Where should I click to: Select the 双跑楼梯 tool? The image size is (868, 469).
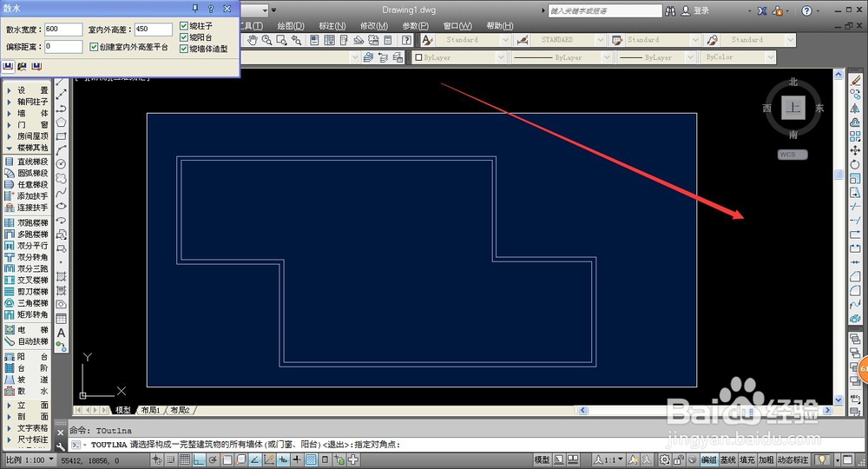[27, 222]
